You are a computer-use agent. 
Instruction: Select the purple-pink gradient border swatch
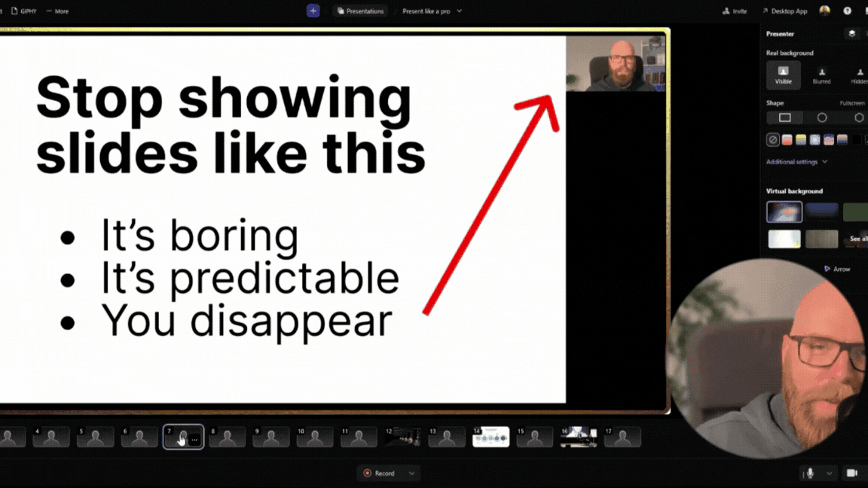[x=828, y=139]
